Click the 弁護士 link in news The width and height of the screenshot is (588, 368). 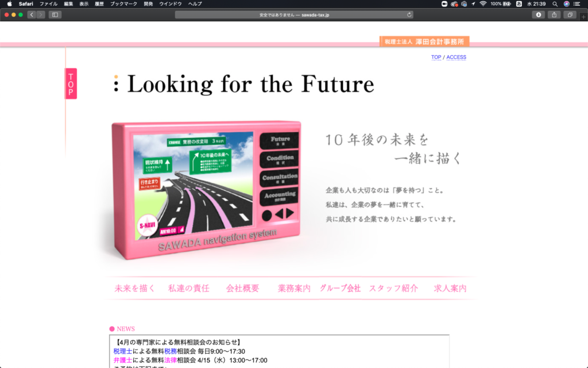[123, 360]
